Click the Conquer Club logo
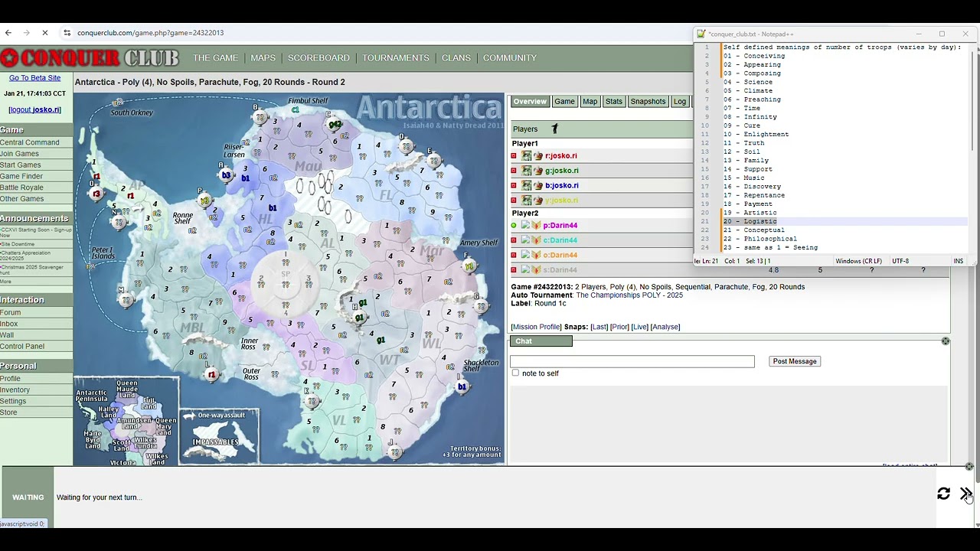This screenshot has height=551, width=980. point(90,58)
